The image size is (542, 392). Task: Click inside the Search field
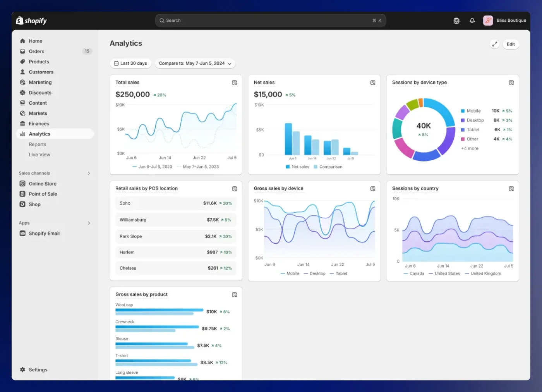[270, 20]
